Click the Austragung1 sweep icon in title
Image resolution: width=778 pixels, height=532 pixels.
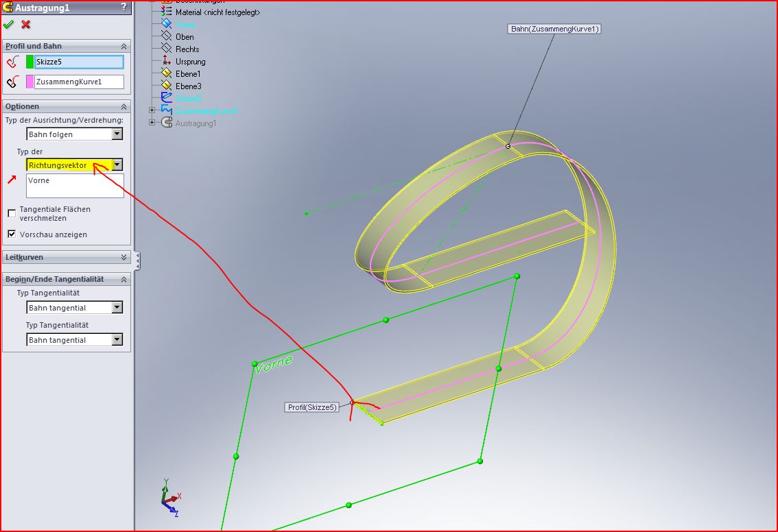point(8,7)
